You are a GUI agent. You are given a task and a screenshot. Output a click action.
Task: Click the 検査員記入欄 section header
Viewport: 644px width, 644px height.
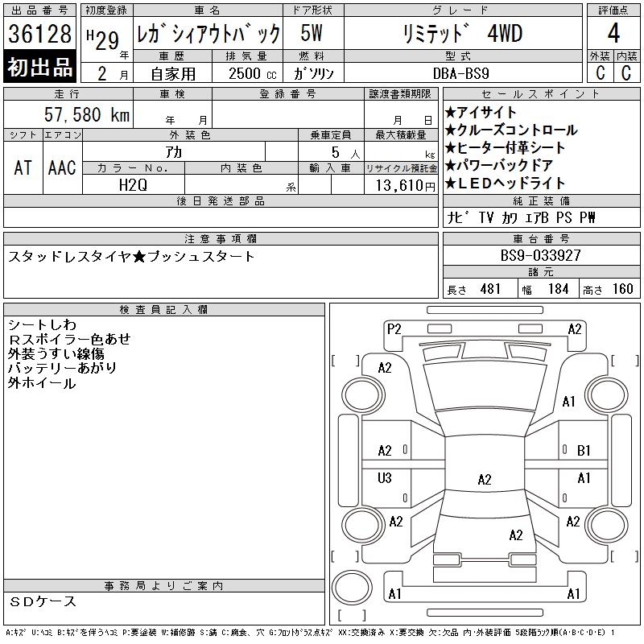pos(164,310)
